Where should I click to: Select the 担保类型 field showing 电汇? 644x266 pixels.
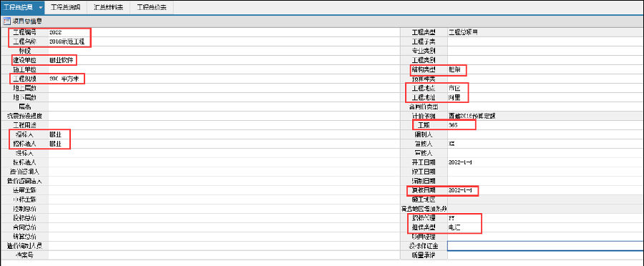pos(546,227)
